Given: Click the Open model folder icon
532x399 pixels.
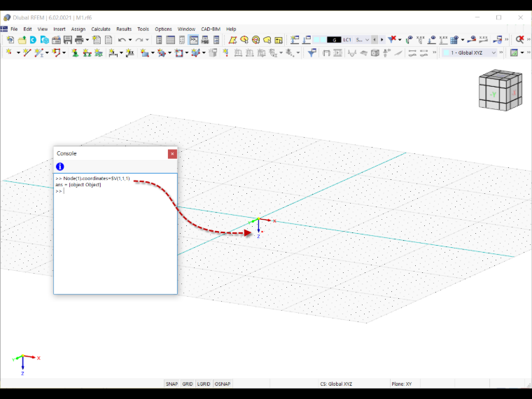Looking at the screenshot, I should click(x=22, y=40).
